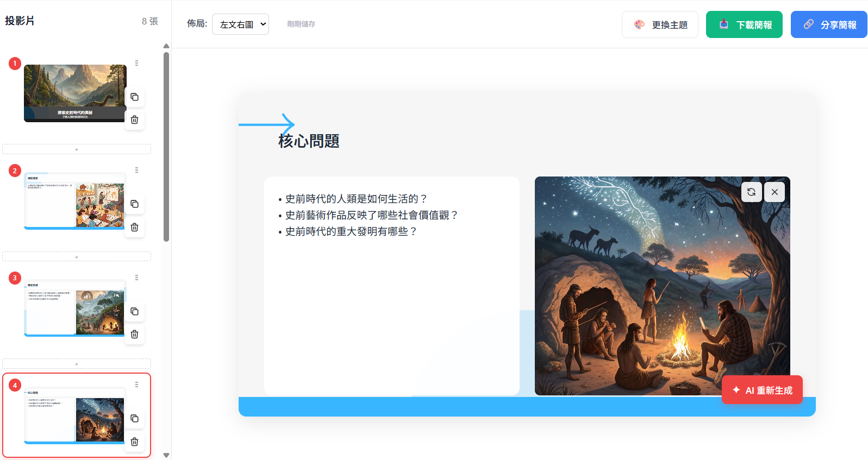Refresh the campfire image
The image size is (868, 460).
(x=751, y=192)
